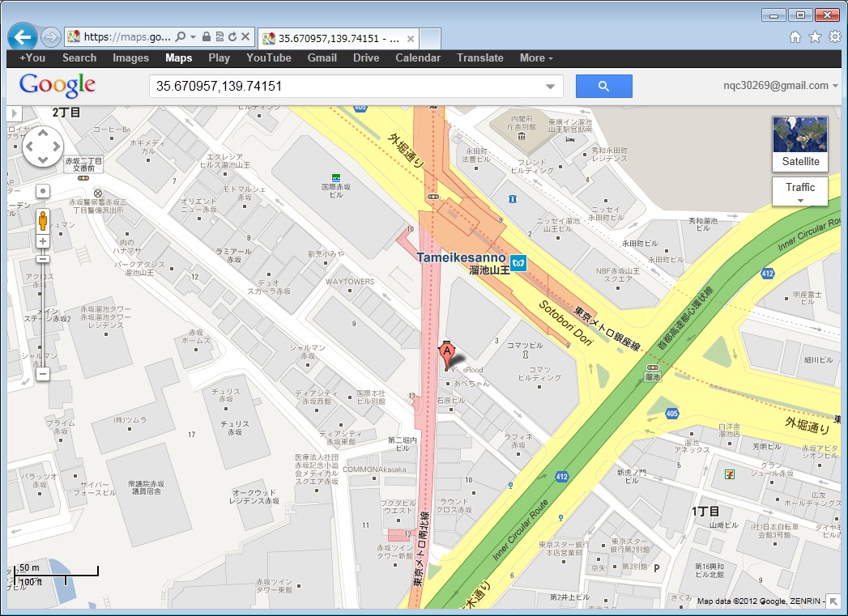This screenshot has width=848, height=616.
Task: Click the red A location marker
Action: click(447, 355)
